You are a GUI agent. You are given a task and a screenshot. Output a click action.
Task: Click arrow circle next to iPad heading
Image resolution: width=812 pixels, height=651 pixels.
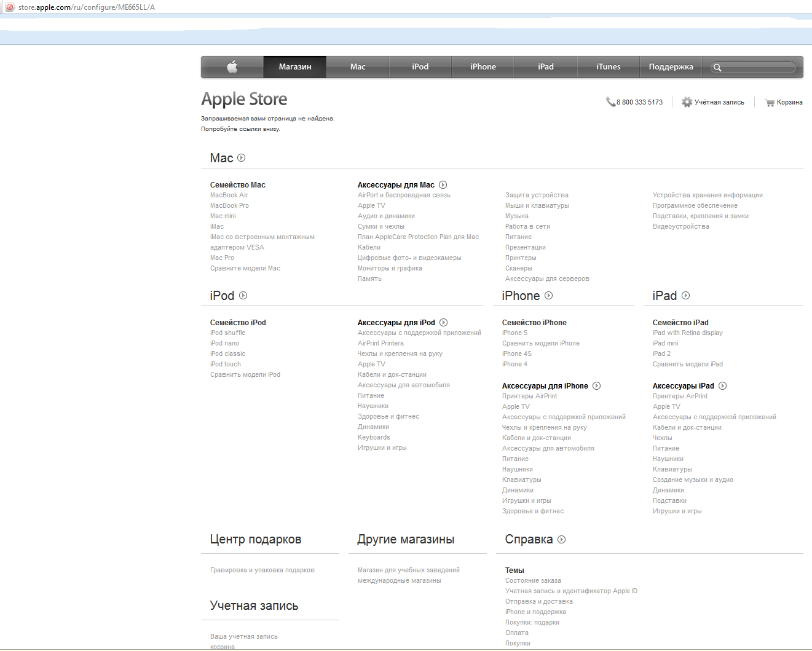[x=686, y=296]
